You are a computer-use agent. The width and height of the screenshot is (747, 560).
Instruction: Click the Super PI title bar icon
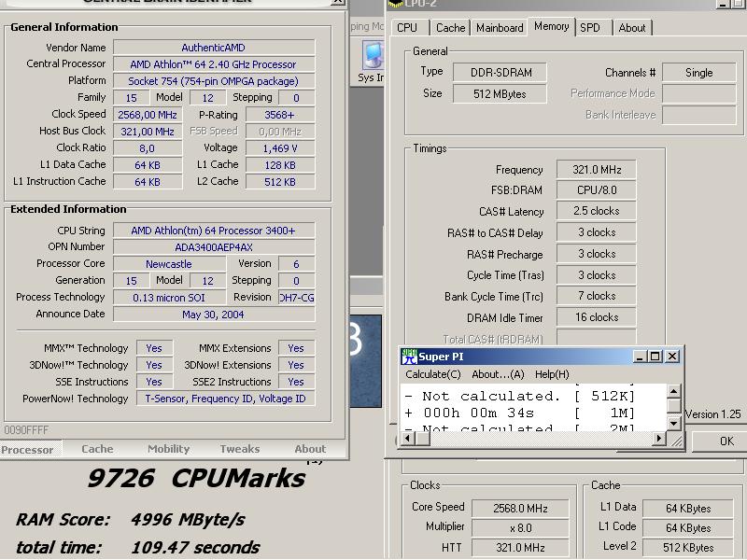(x=409, y=357)
